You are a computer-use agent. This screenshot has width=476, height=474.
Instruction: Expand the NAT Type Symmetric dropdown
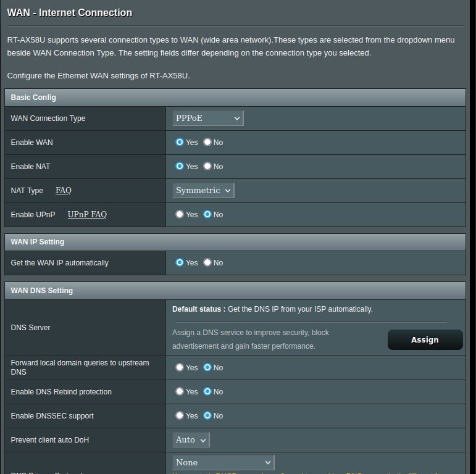coord(203,191)
